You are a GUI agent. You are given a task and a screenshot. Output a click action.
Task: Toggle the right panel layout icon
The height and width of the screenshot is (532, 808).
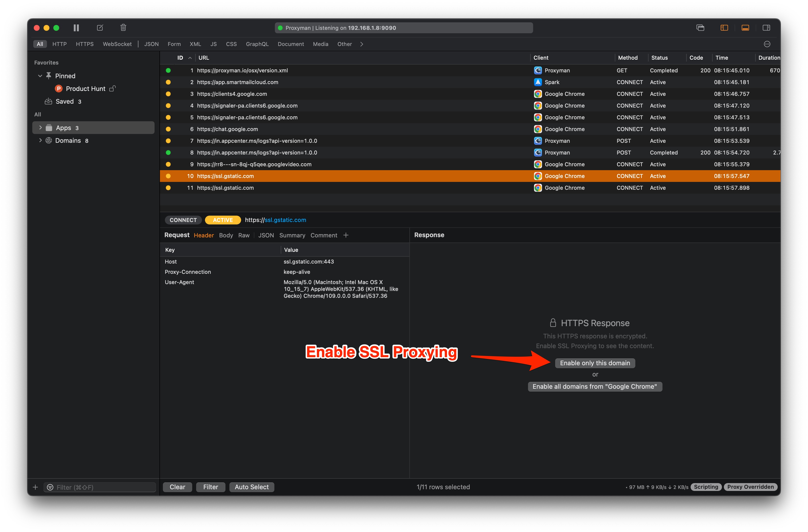coord(766,28)
